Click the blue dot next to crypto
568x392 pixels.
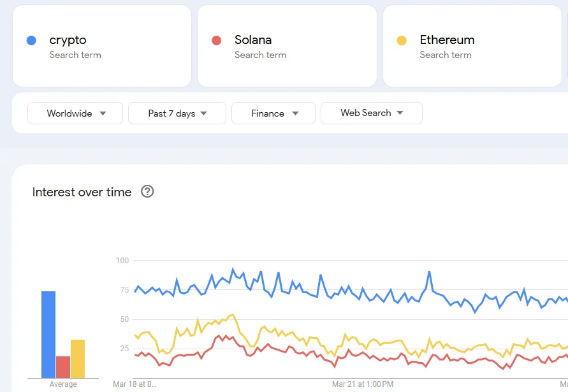[x=31, y=40]
